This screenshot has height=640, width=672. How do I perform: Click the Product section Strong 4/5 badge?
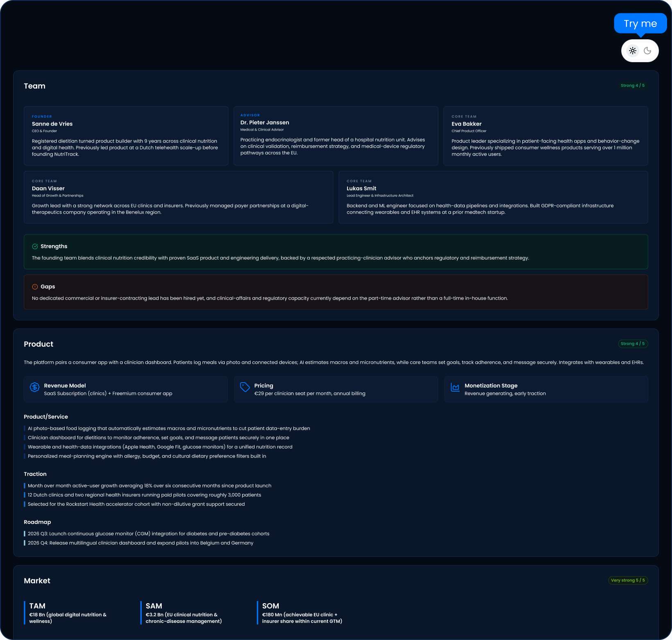pos(633,344)
